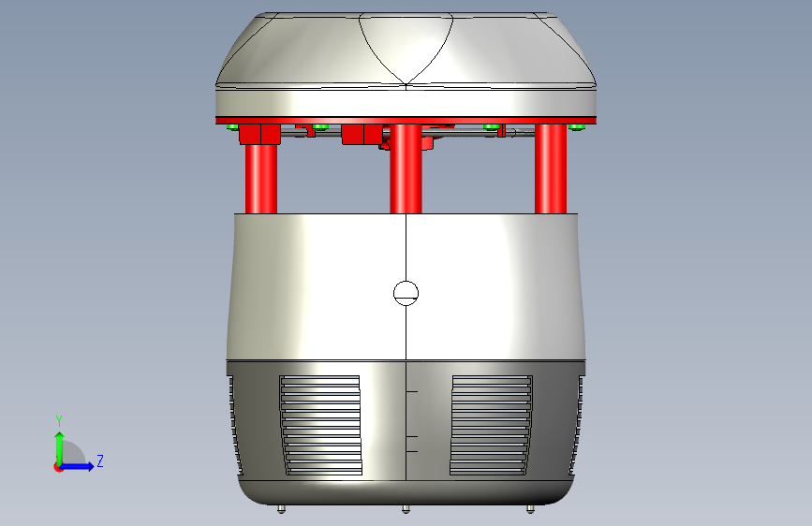
Task: Select the green screw at far right under lid
Action: (x=576, y=127)
